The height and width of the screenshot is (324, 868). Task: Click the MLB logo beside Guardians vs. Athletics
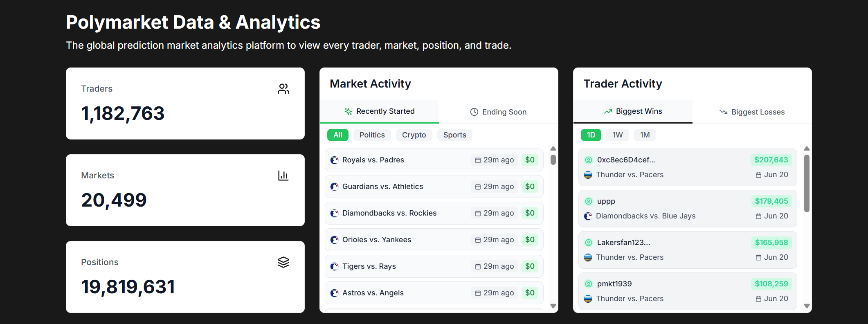[334, 187]
